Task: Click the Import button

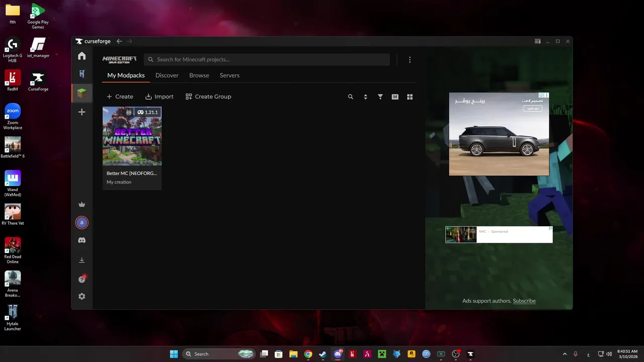Action: (x=159, y=97)
